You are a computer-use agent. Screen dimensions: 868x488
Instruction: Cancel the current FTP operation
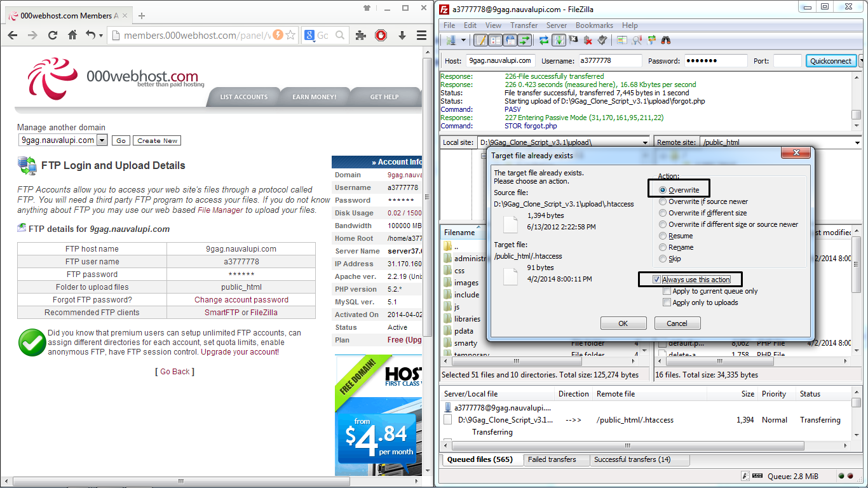[574, 39]
